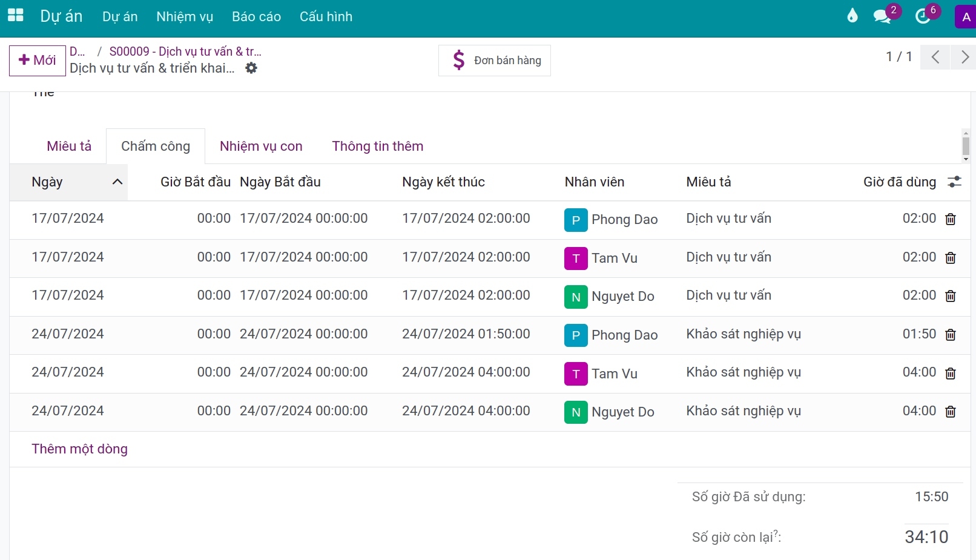Open the Nhiệm vụ menu
Screen dimensions: 976x560
click(185, 17)
